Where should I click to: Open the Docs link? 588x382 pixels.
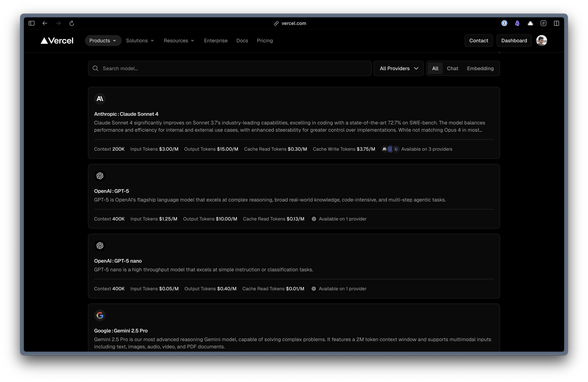[242, 41]
